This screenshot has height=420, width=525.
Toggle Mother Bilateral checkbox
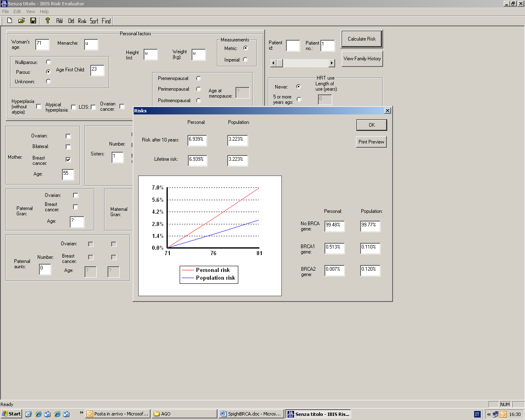click(x=68, y=147)
